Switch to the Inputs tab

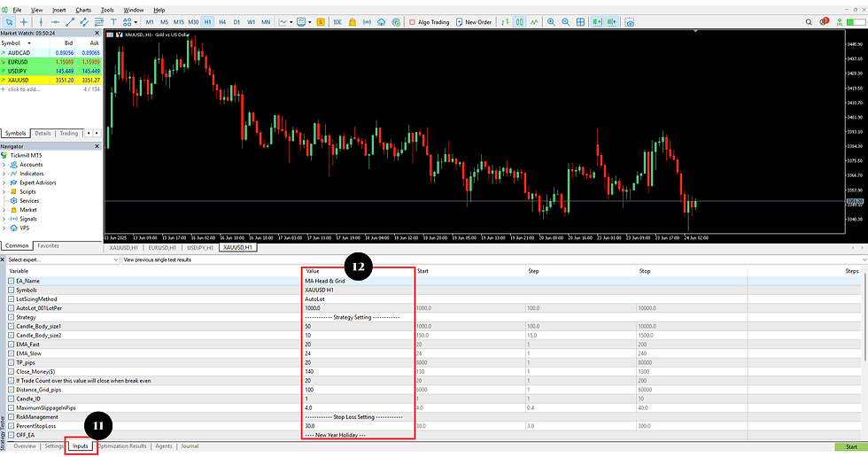pyautogui.click(x=81, y=446)
